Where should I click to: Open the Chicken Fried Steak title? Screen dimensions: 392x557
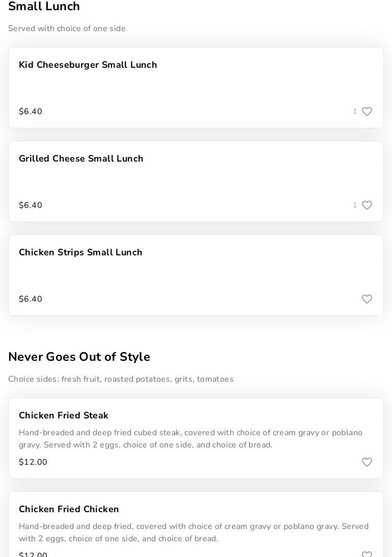point(64,415)
